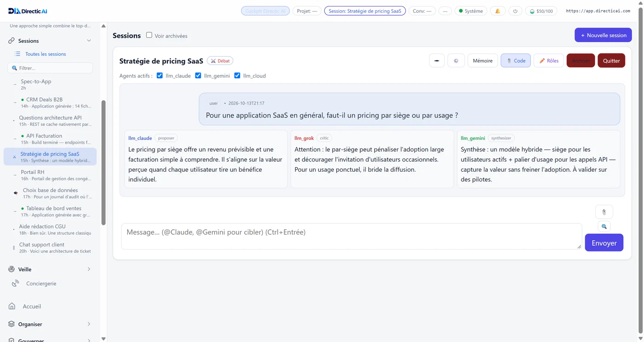Image resolution: width=644 pixels, height=342 pixels.
Task: Click the Accueil home icon in sidebar
Action: (12, 306)
